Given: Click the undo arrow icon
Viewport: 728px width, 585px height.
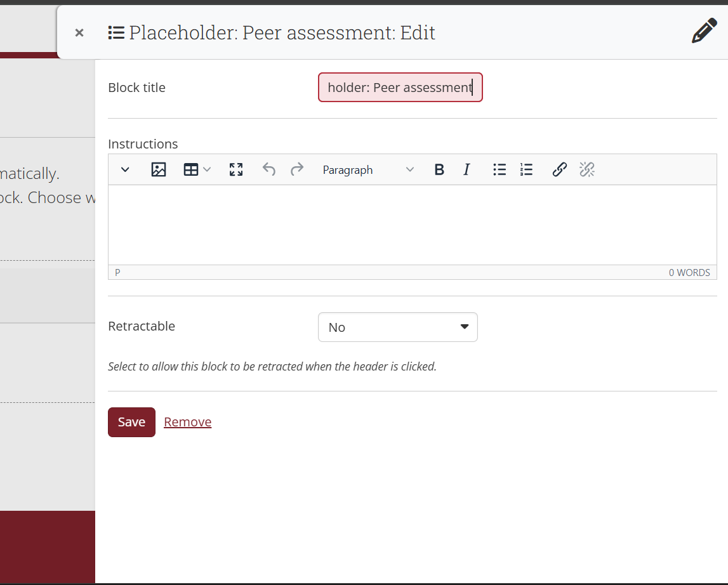Looking at the screenshot, I should pyautogui.click(x=269, y=169).
